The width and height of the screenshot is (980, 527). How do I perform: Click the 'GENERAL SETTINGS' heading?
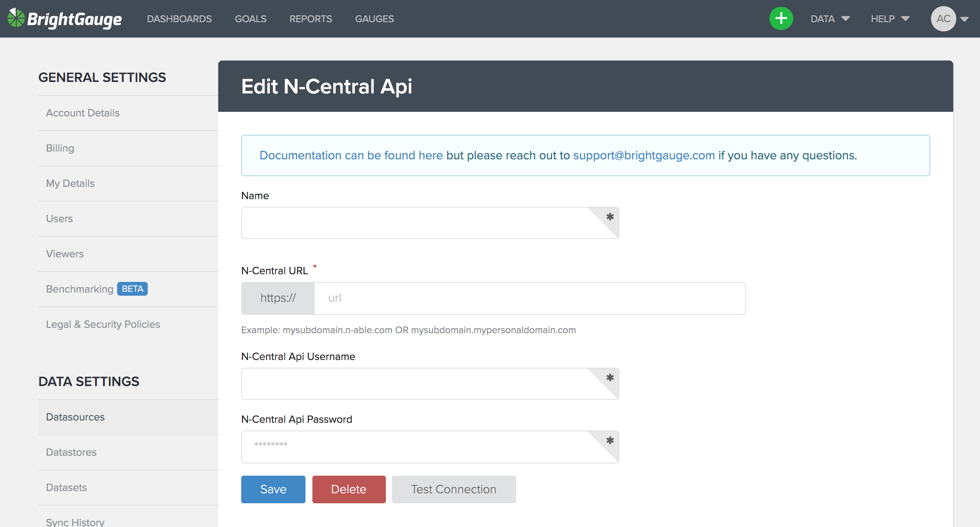click(x=102, y=77)
